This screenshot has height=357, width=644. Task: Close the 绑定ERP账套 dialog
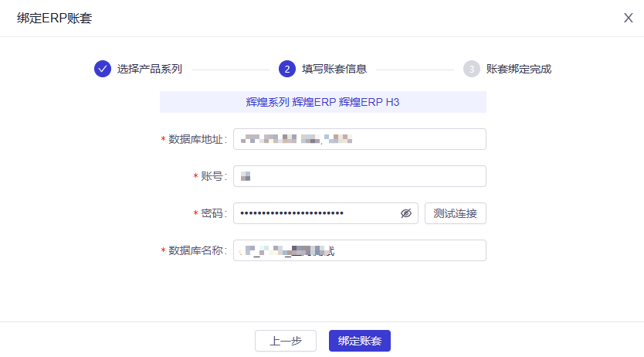628,18
